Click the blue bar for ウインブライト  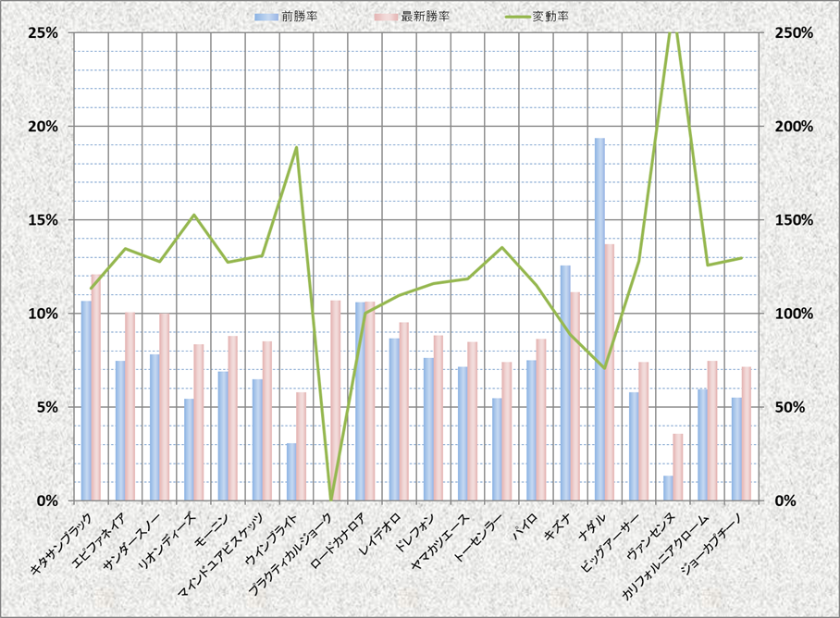click(291, 472)
